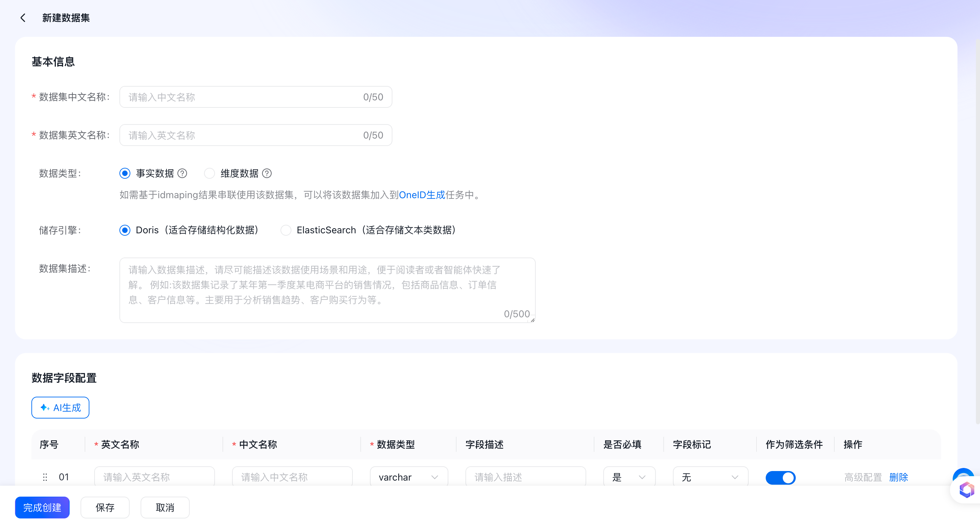Viewport: 980px width, 528px height.
Task: Click the 完成创建 button
Action: tap(42, 508)
